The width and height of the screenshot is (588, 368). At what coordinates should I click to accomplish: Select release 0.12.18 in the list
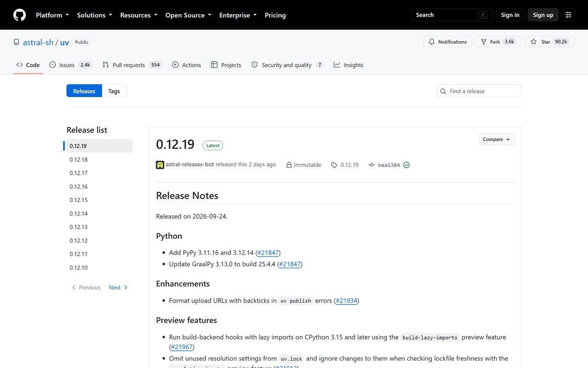(100, 160)
